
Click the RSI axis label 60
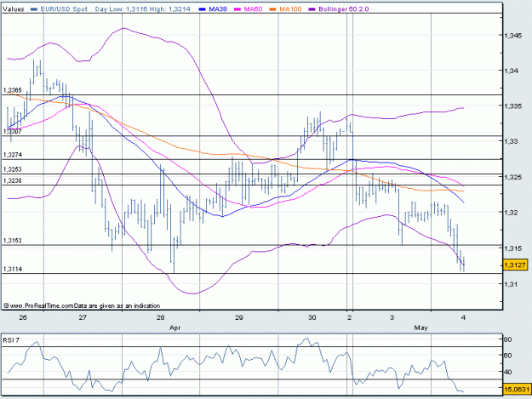pos(508,356)
